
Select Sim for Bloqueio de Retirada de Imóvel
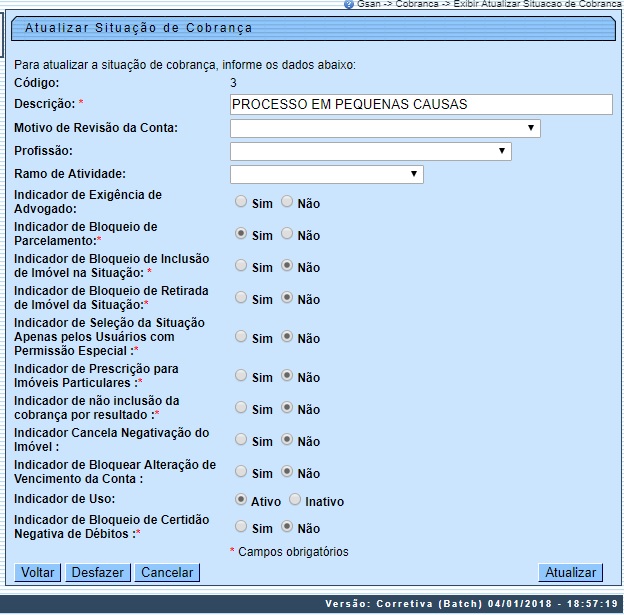[x=241, y=297]
